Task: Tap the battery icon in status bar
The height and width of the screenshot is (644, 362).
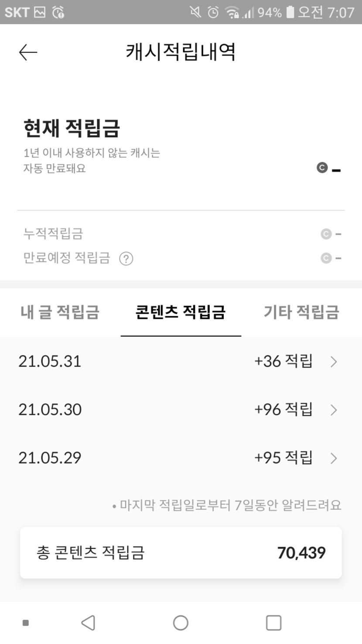Action: click(290, 12)
